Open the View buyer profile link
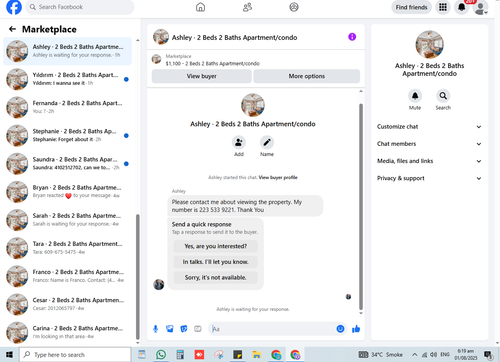Image resolution: width=500 pixels, height=362 pixels. [x=278, y=177]
